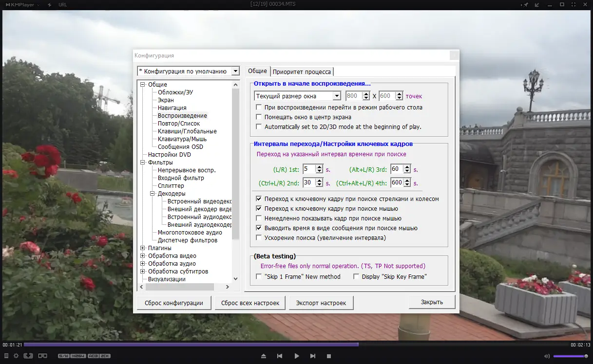
Task: Select Навигация in the tree
Action: tap(172, 108)
